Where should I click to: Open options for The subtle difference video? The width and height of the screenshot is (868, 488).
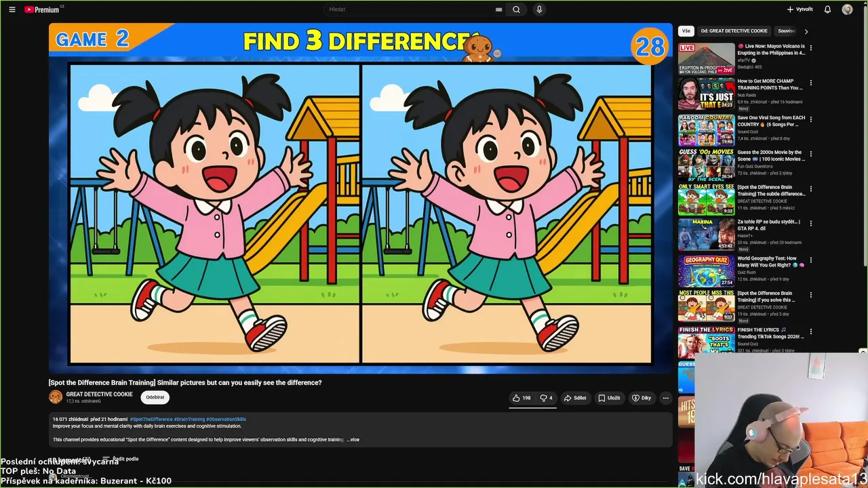(x=811, y=189)
